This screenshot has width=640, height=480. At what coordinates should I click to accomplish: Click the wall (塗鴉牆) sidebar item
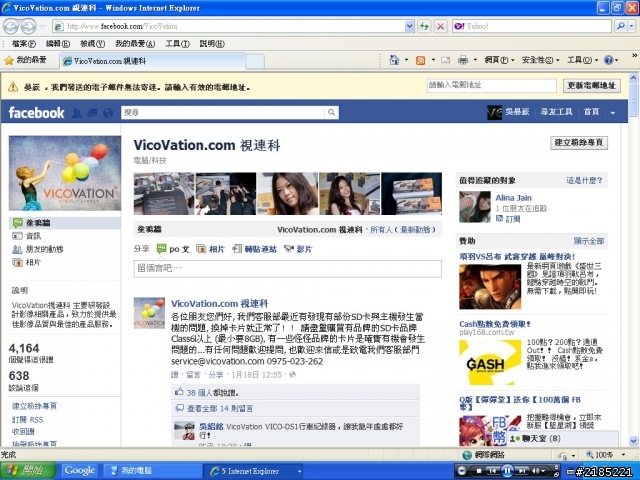coord(64,223)
